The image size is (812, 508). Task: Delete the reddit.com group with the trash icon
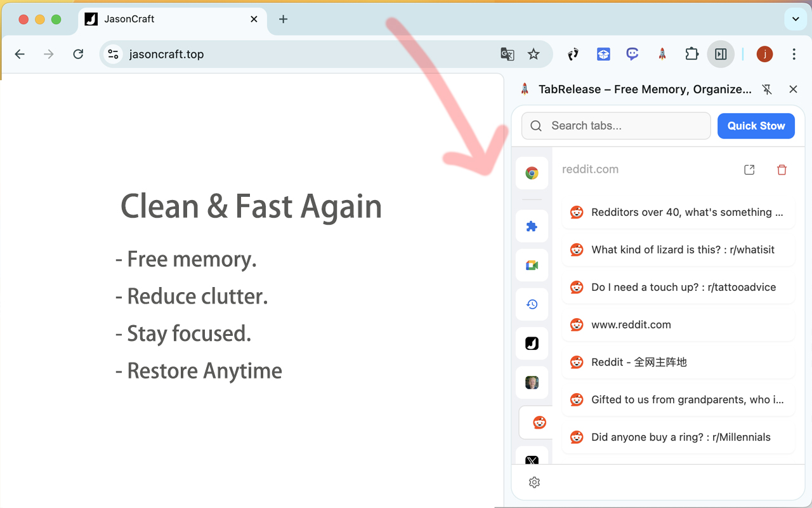point(782,170)
